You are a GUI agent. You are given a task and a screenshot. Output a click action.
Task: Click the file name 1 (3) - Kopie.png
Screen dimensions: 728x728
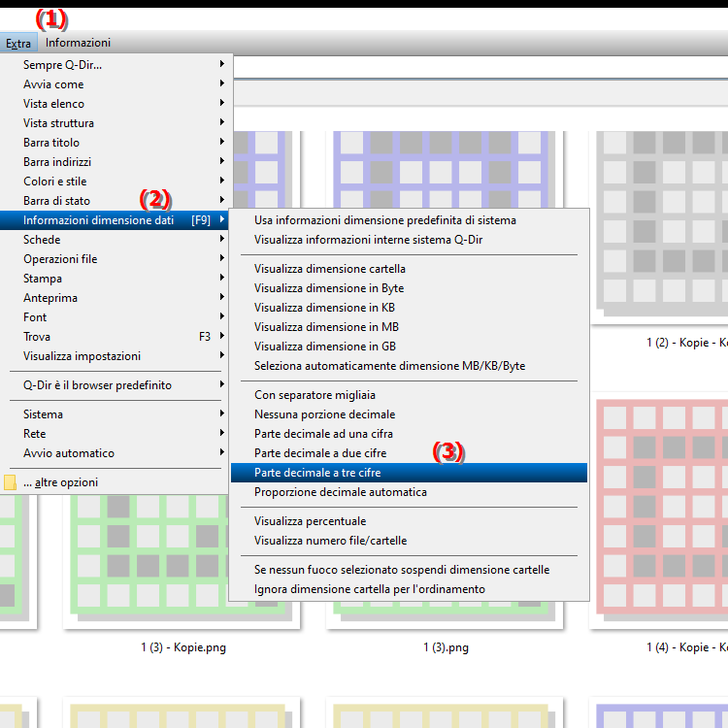pos(183,647)
